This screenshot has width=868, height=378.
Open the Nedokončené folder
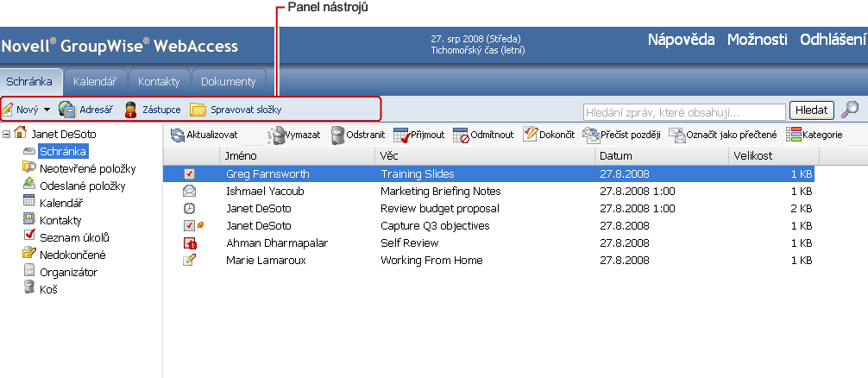(x=72, y=255)
